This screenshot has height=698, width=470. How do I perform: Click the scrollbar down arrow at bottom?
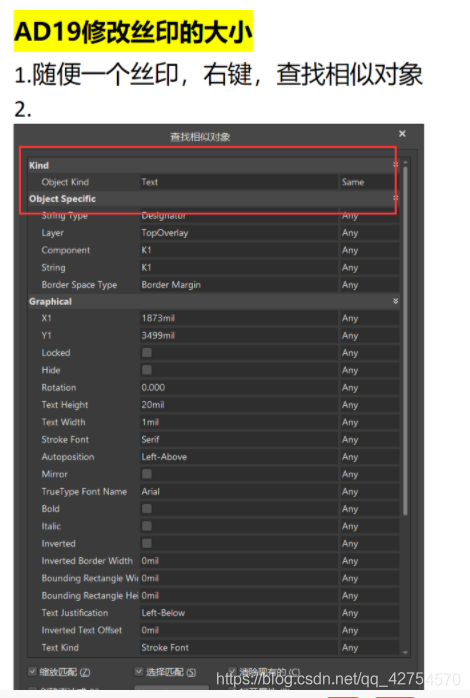(x=405, y=652)
